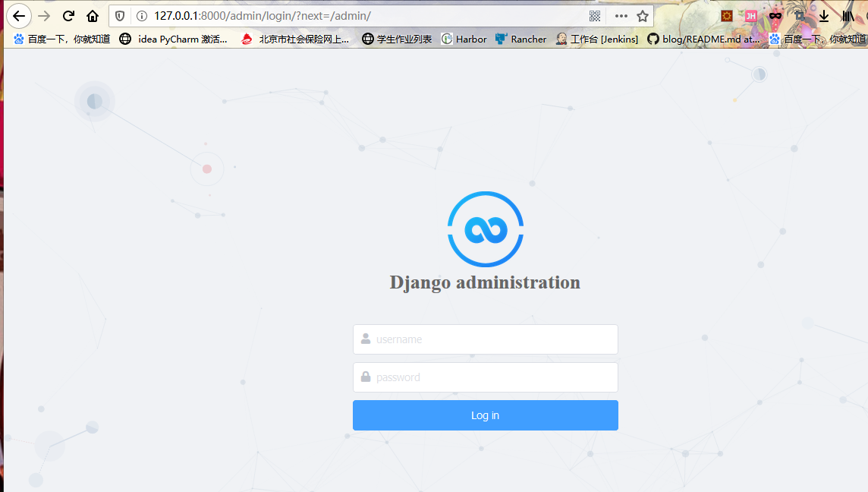Go to the browser home page
Image resolution: width=868 pixels, height=492 pixels.
93,16
